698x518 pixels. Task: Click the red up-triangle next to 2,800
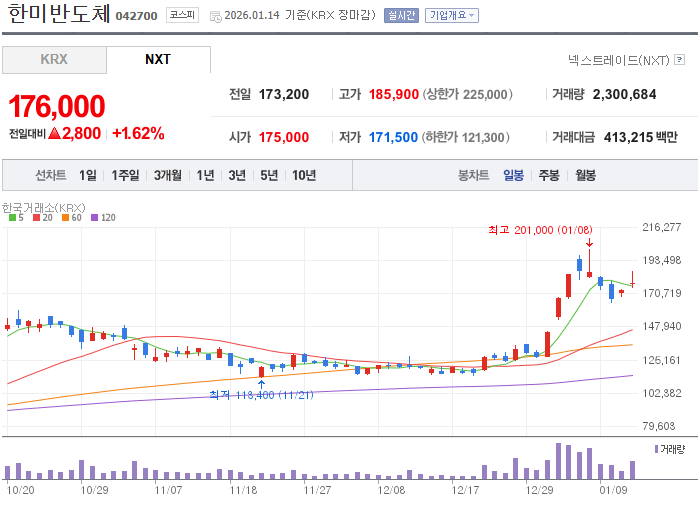coord(54,133)
